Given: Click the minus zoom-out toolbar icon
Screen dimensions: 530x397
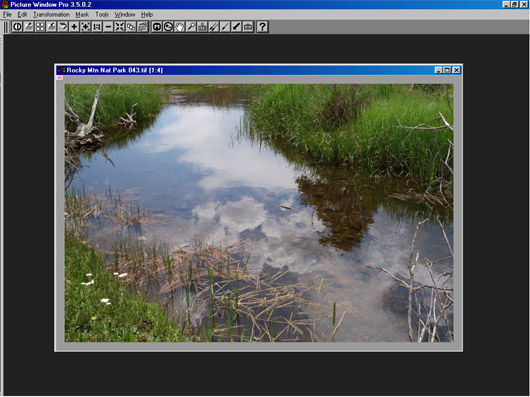Looking at the screenshot, I should [x=108, y=27].
